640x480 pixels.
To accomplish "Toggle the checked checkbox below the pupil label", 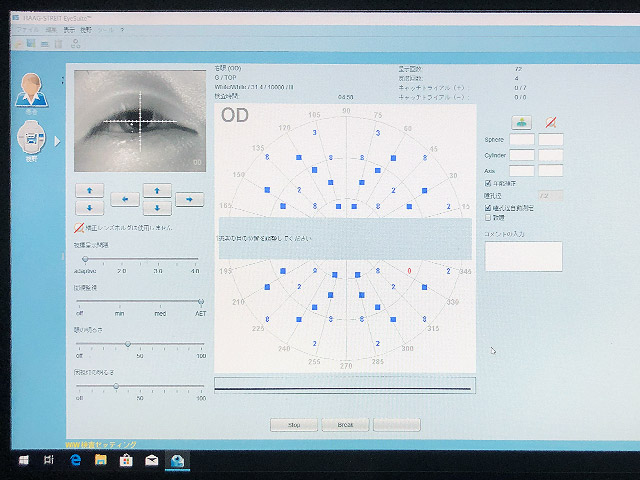I will pyautogui.click(x=488, y=208).
